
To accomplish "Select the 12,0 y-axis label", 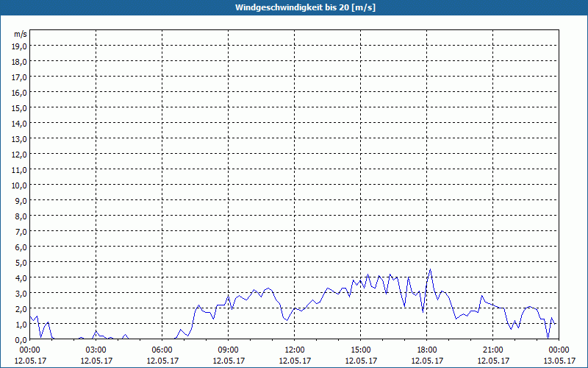I will tap(21, 155).
